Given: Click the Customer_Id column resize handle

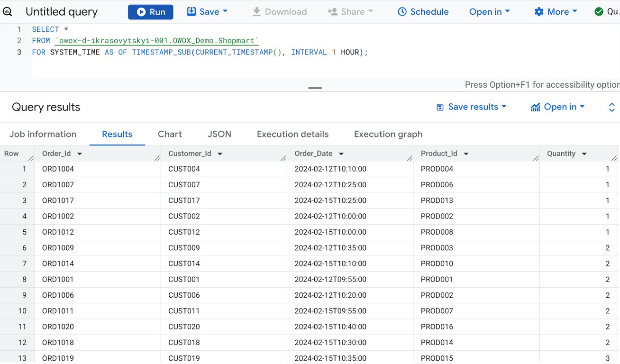Looking at the screenshot, I should pos(283,158).
